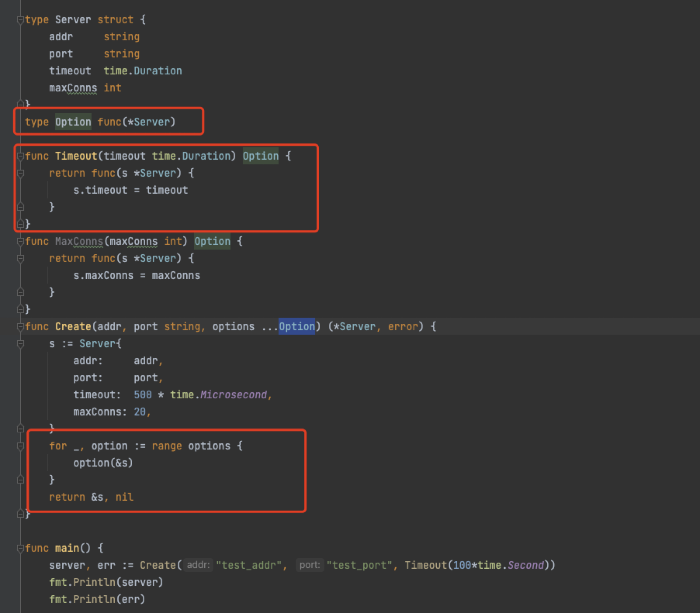Fold the return func inside Timeout
The width and height of the screenshot is (700, 613).
(21, 173)
